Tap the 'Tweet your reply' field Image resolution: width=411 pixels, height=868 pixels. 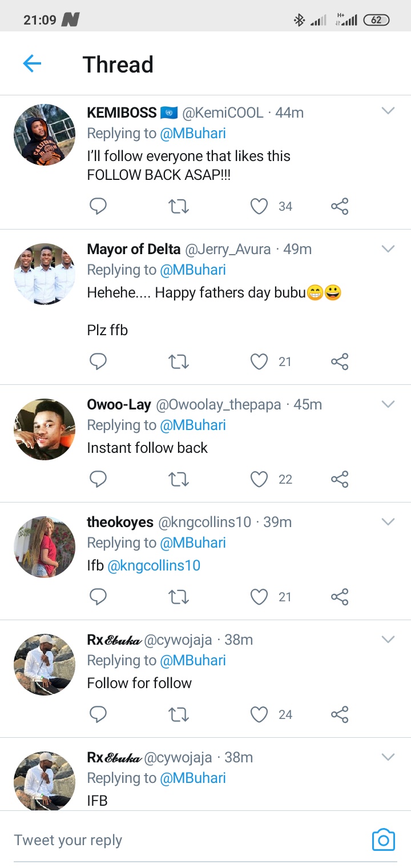(171, 840)
